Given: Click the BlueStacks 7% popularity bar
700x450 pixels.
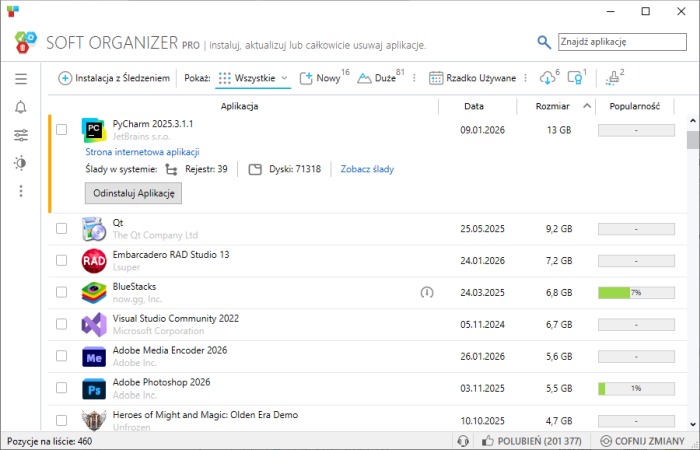Looking at the screenshot, I should 636,293.
